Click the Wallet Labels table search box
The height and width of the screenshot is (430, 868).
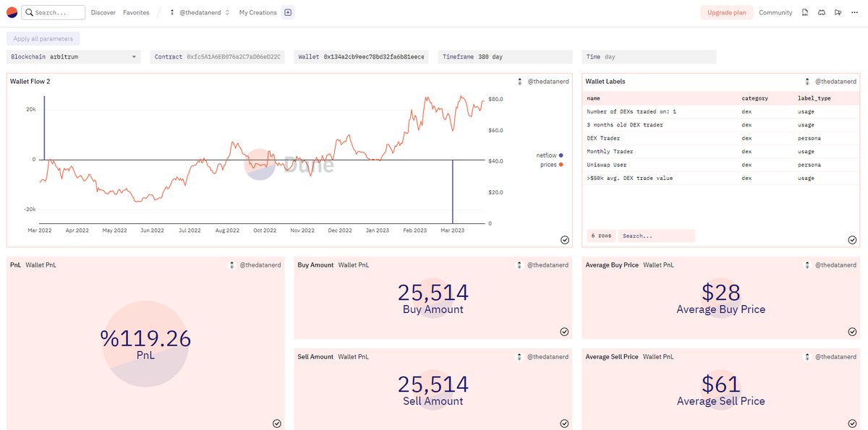pos(657,236)
